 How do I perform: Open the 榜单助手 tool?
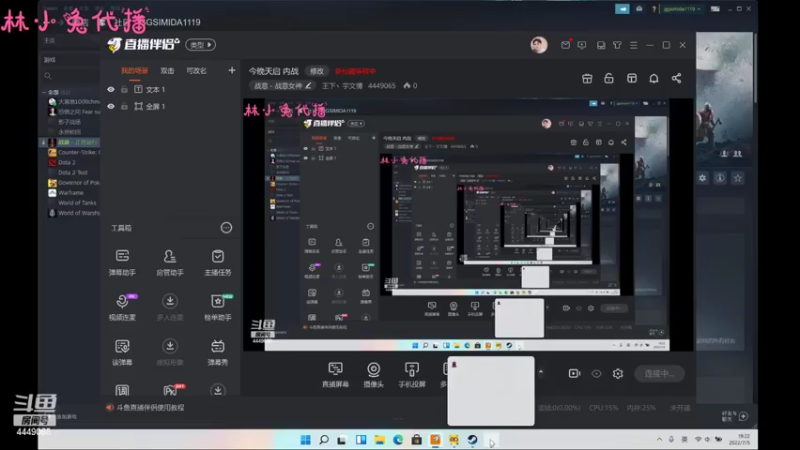[218, 307]
